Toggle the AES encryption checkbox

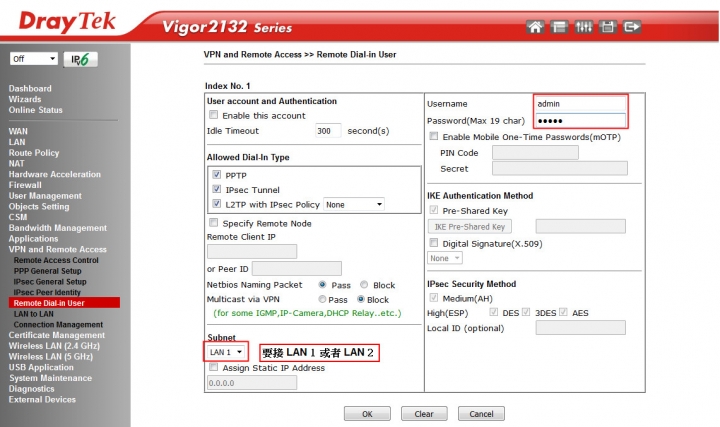point(563,312)
